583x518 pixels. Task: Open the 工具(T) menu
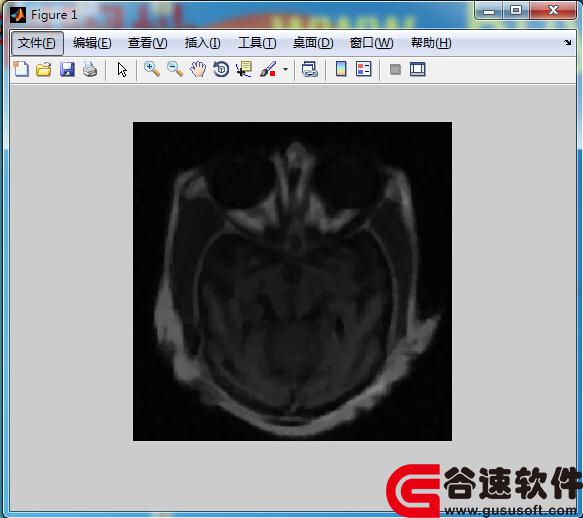(x=257, y=43)
